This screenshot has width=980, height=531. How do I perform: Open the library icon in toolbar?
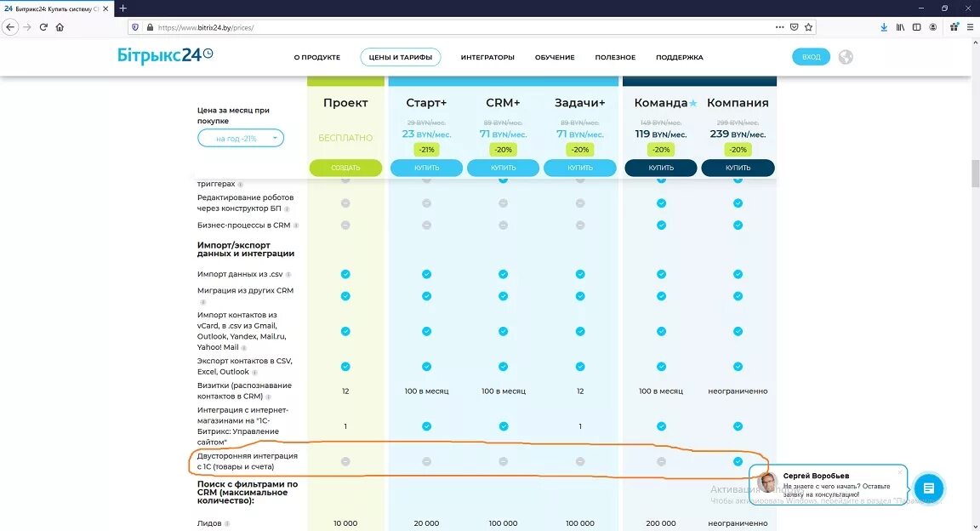[900, 27]
